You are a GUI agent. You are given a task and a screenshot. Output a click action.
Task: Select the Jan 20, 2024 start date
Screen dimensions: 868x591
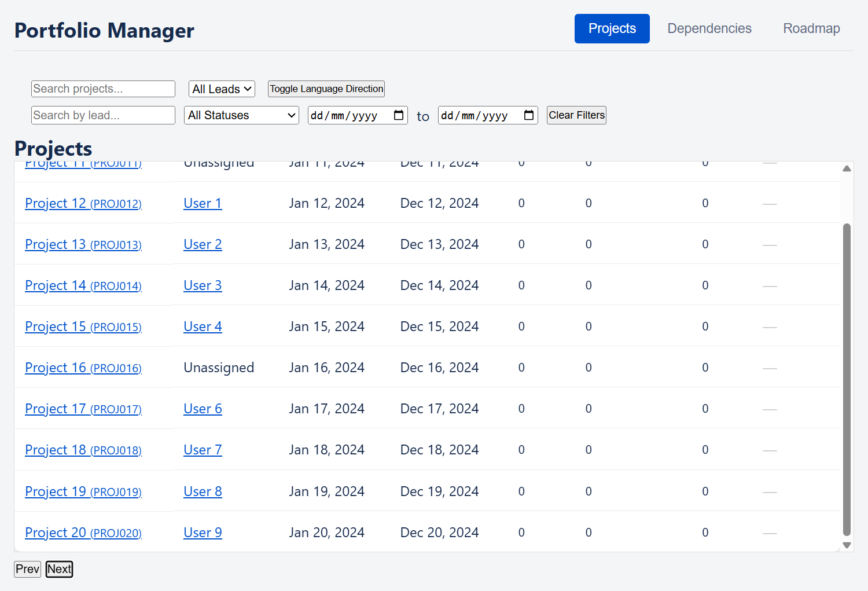click(x=327, y=533)
